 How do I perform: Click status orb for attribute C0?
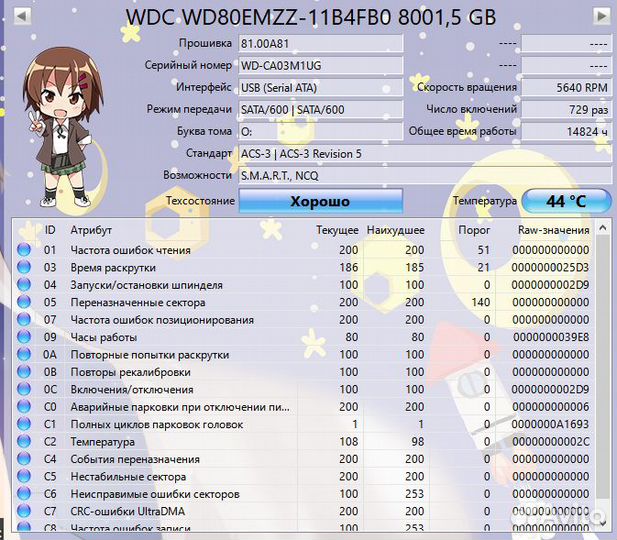coord(24,407)
